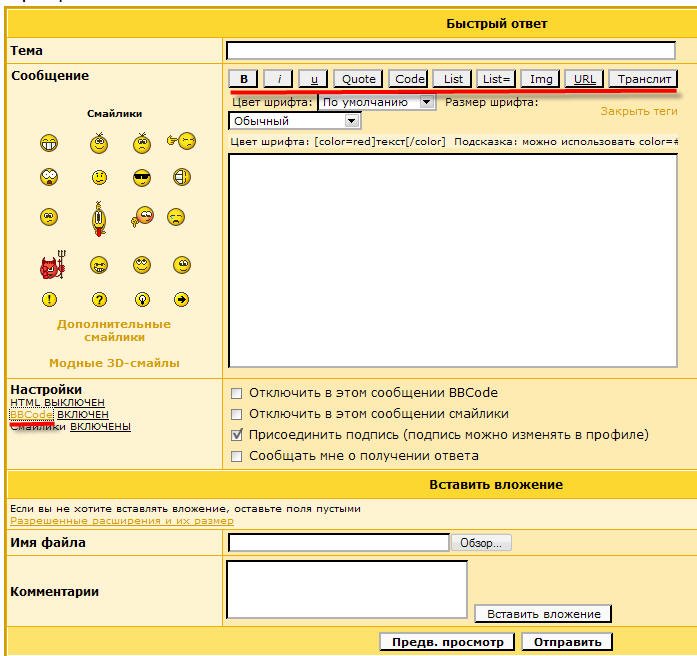697x656 pixels.
Task: Insert the sunglasses cool smiley
Action: pos(142,178)
